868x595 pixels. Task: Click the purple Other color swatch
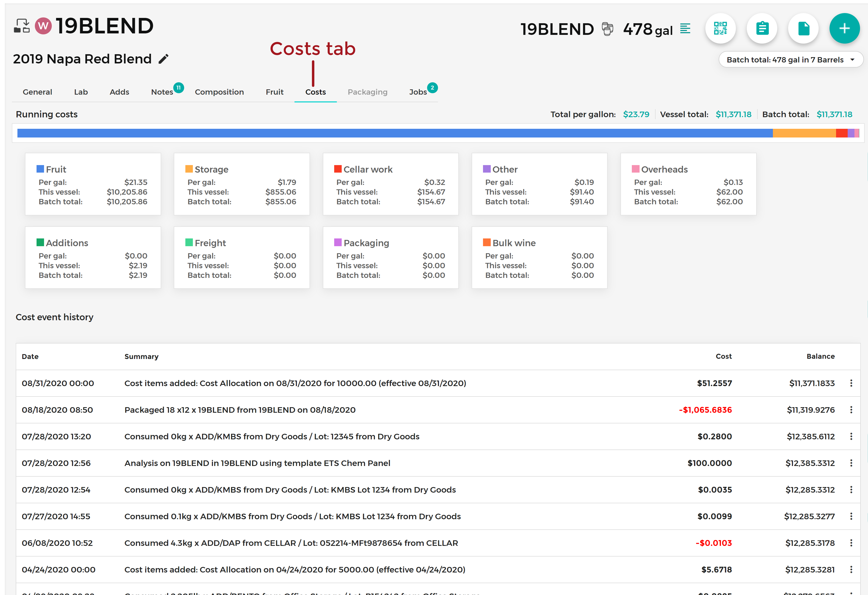pyautogui.click(x=487, y=169)
